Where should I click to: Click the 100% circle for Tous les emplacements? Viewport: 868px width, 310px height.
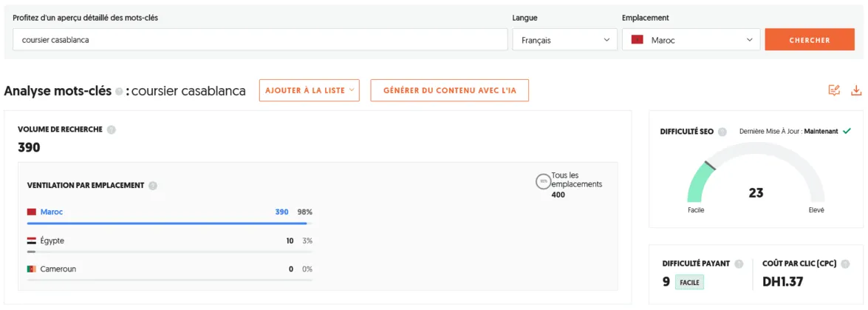tap(543, 181)
